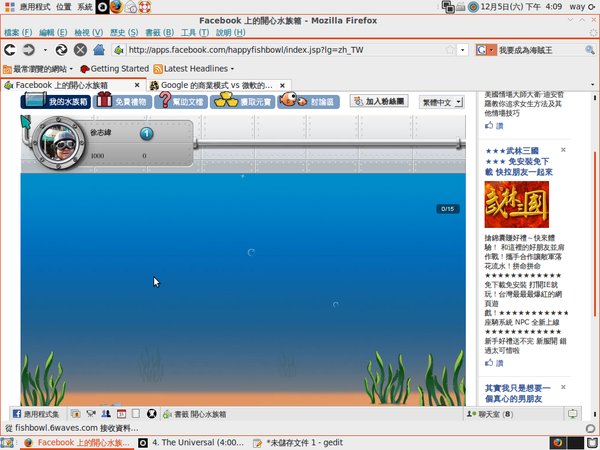Image resolution: width=600 pixels, height=450 pixels.
Task: Click the groups people icon in Facebook bar
Action: tap(106, 414)
